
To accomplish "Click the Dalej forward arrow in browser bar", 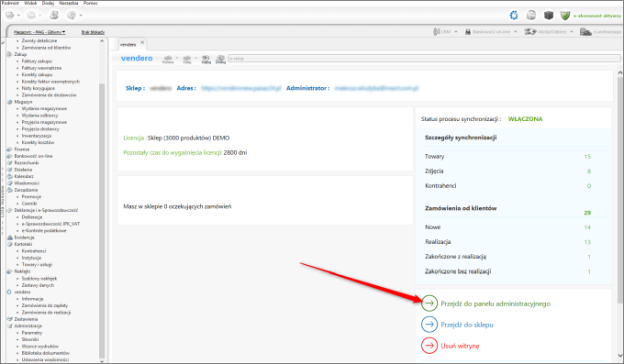I will point(187,59).
